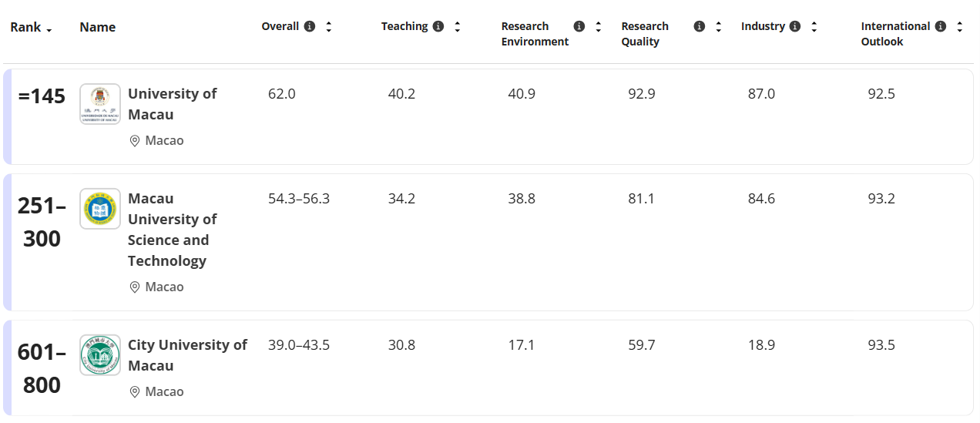Show Research Environment info tooltip icon
The width and height of the screenshot is (980, 423).
[579, 26]
